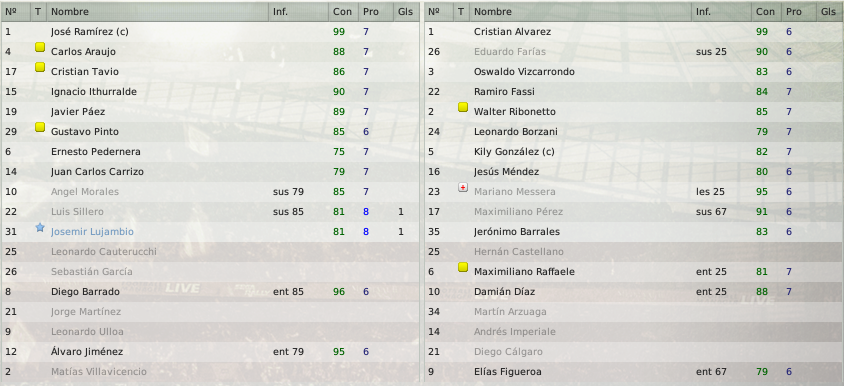This screenshot has height=386, width=844.
Task: Open Oswaldo Vizcarrondo's player profile
Action: click(524, 72)
